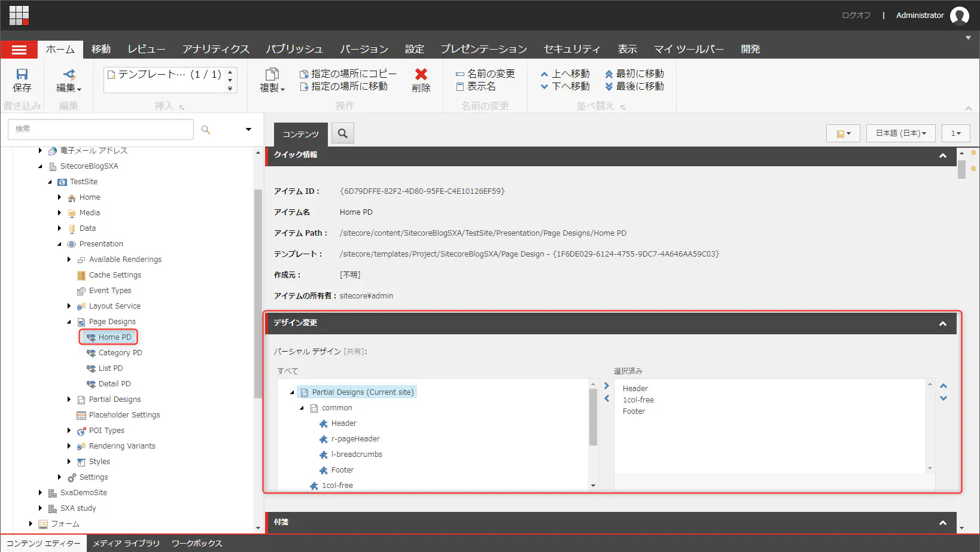Click Move to last (最後に移動)
This screenshot has height=552, width=980.
[634, 86]
